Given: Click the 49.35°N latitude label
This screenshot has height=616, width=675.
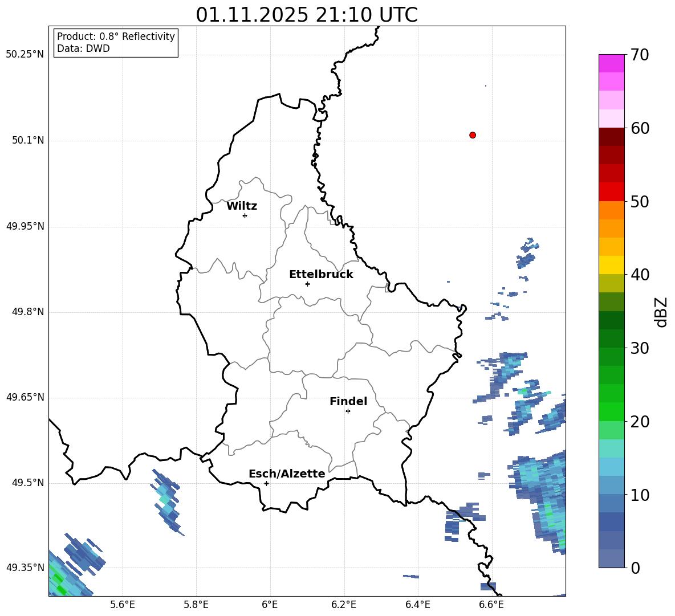Looking at the screenshot, I should click(25, 568).
